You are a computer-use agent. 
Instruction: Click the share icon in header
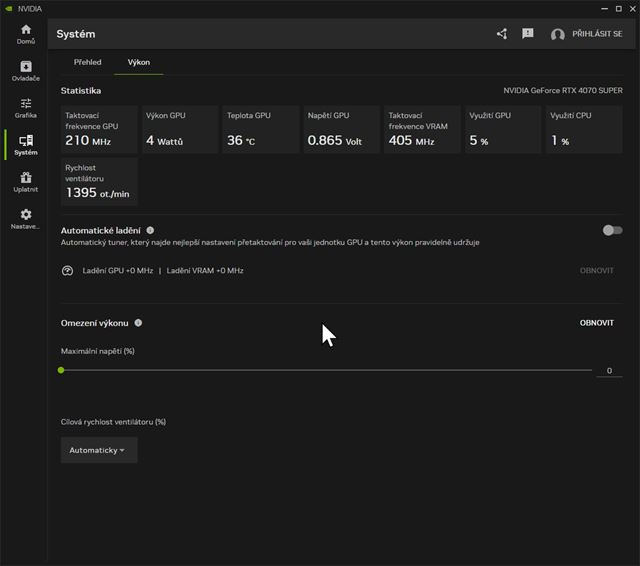tap(502, 34)
